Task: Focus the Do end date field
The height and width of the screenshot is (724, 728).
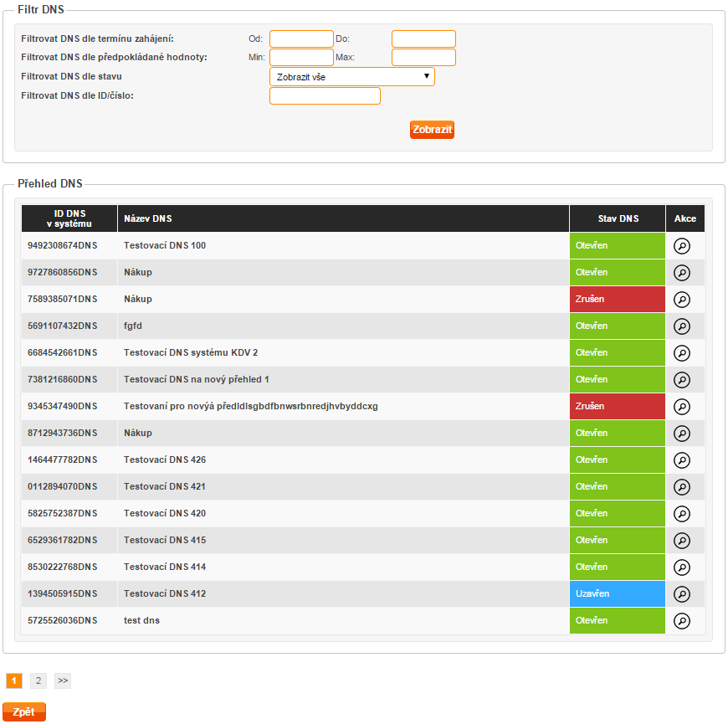Action: (x=423, y=39)
